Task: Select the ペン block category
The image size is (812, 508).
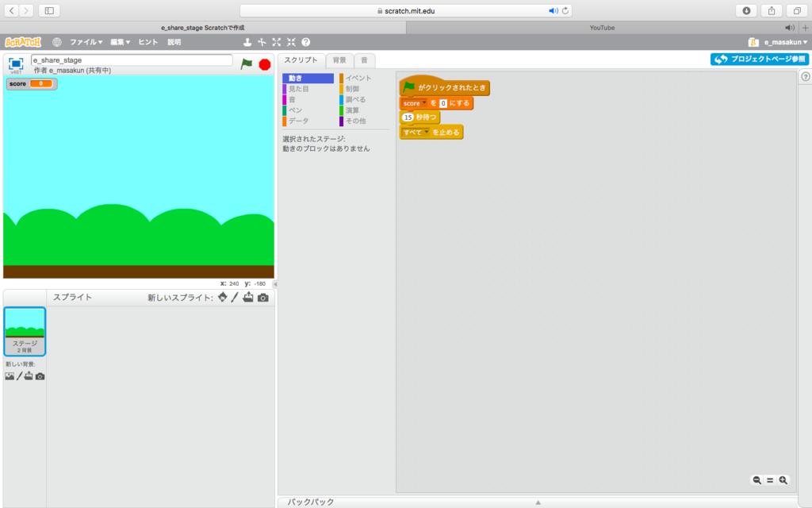Action: pos(308,110)
